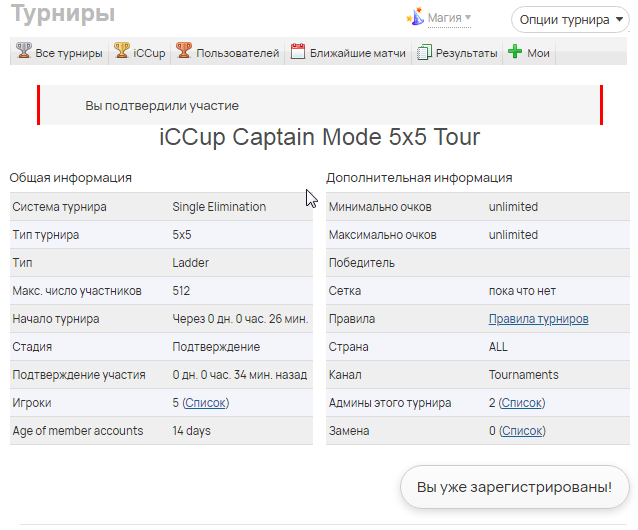Viewport: 638px width, 530px height.
Task: Click the Вы уже зарегистрированы! button
Action: (514, 487)
